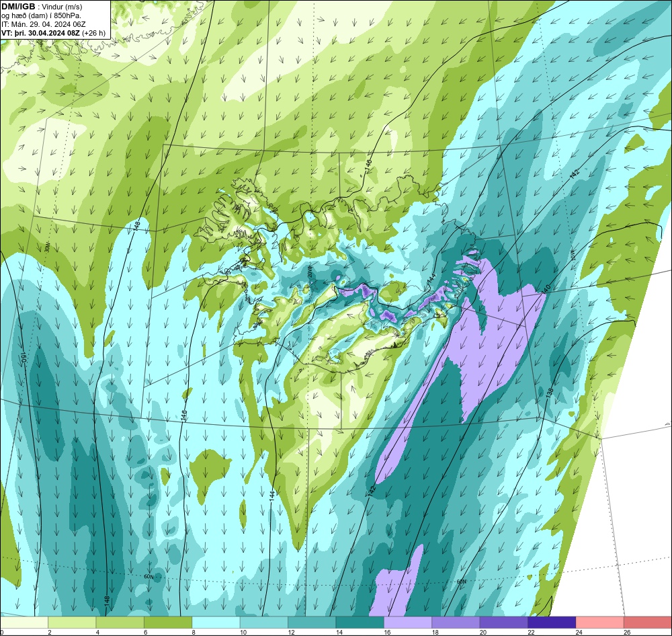The width and height of the screenshot is (672, 636).
Task: Click the pale yellow 0–2 m/s legend swatch
Action: coord(24,623)
